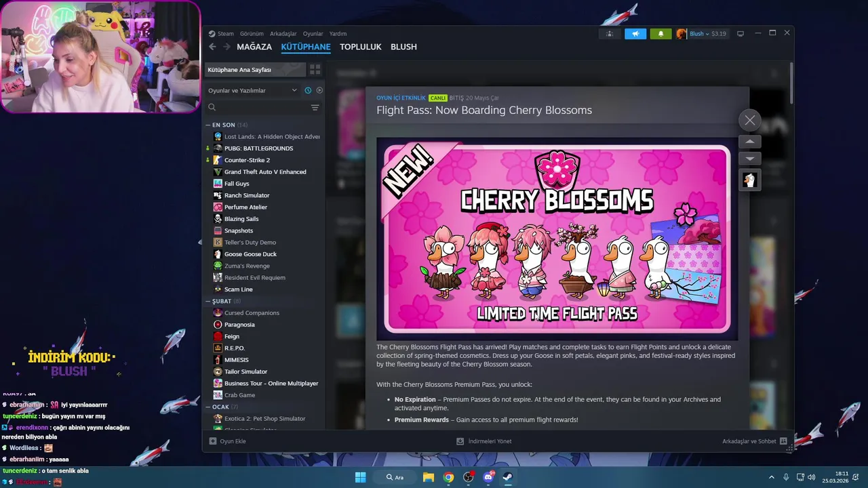Go to next event with down arrow
The height and width of the screenshot is (488, 868).
click(749, 159)
